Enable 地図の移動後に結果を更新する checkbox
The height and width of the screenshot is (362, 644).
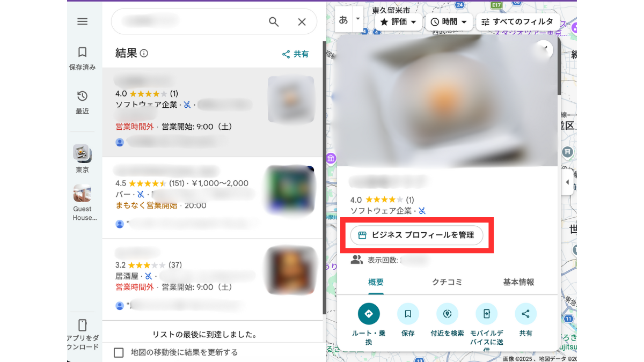[119, 352]
